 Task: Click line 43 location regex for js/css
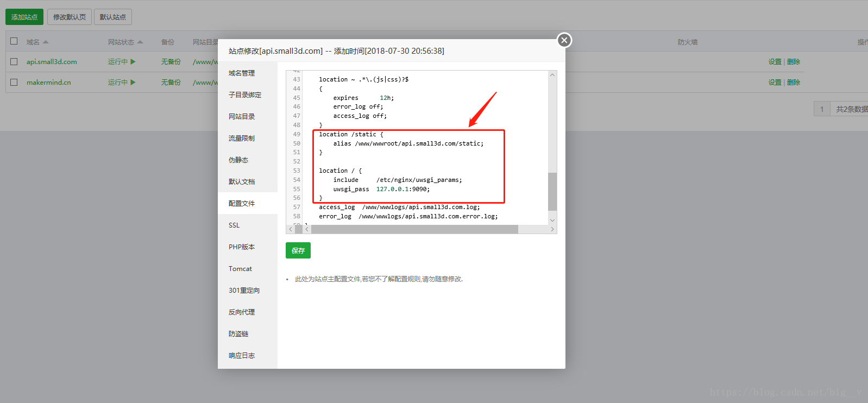[363, 79]
